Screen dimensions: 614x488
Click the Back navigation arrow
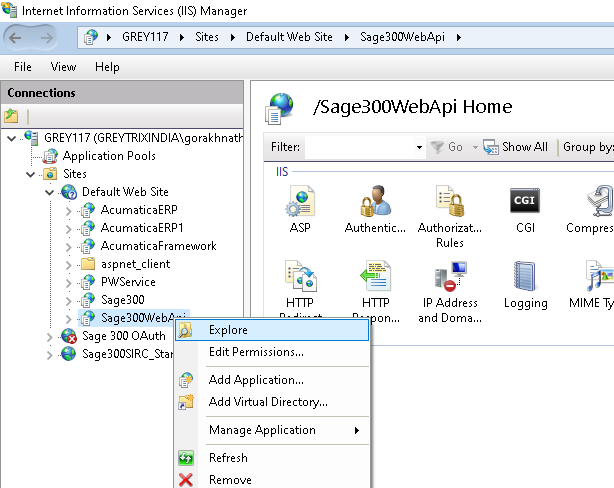point(16,38)
